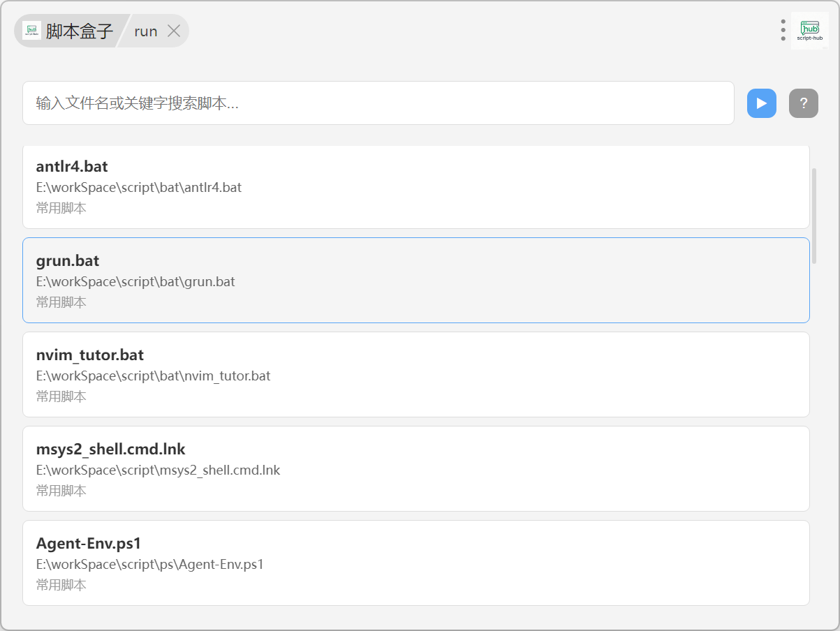Click the 常用脚本 tag under Agent-Env.ps1
Viewport: 840px width, 631px height.
[x=61, y=585]
